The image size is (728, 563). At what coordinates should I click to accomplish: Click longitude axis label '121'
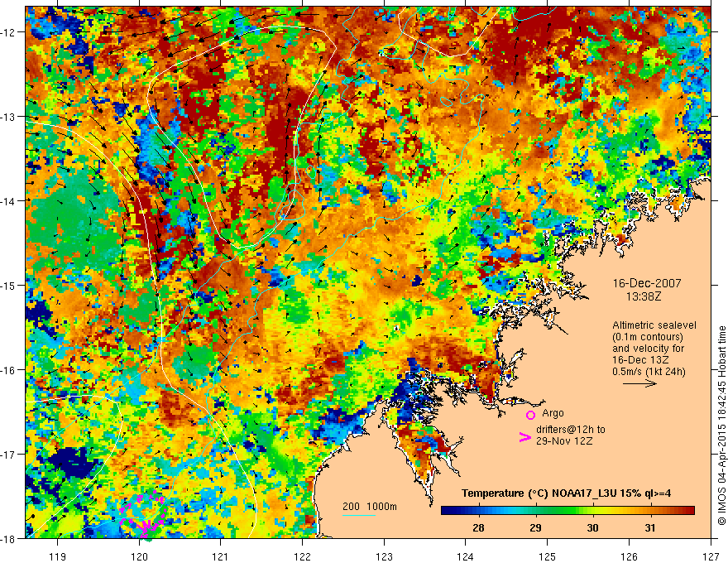click(221, 556)
